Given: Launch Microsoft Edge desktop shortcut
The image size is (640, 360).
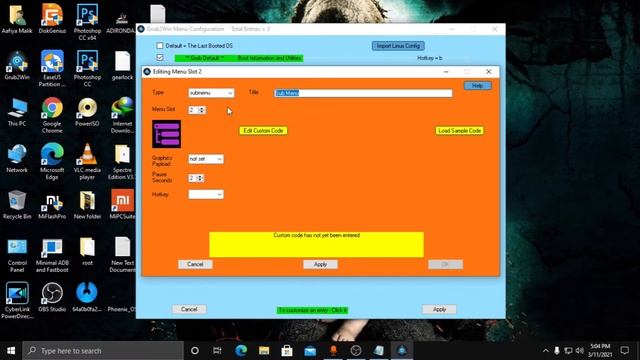Looking at the screenshot, I should pyautogui.click(x=52, y=162).
